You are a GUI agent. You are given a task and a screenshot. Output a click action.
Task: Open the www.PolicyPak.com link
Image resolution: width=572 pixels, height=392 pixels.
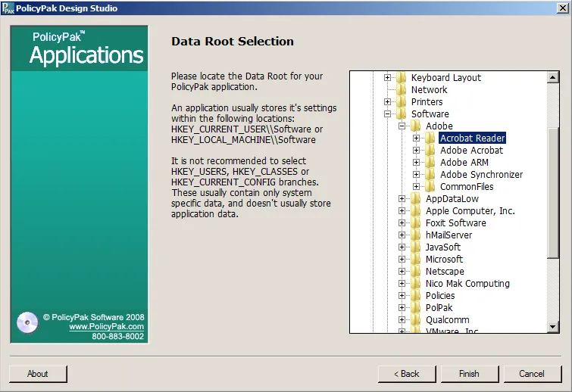point(107,326)
